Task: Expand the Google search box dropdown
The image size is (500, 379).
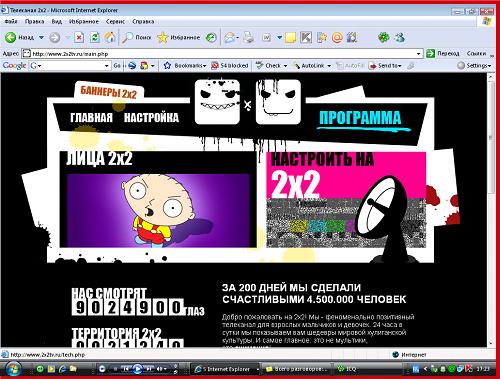Action: [x=106, y=66]
